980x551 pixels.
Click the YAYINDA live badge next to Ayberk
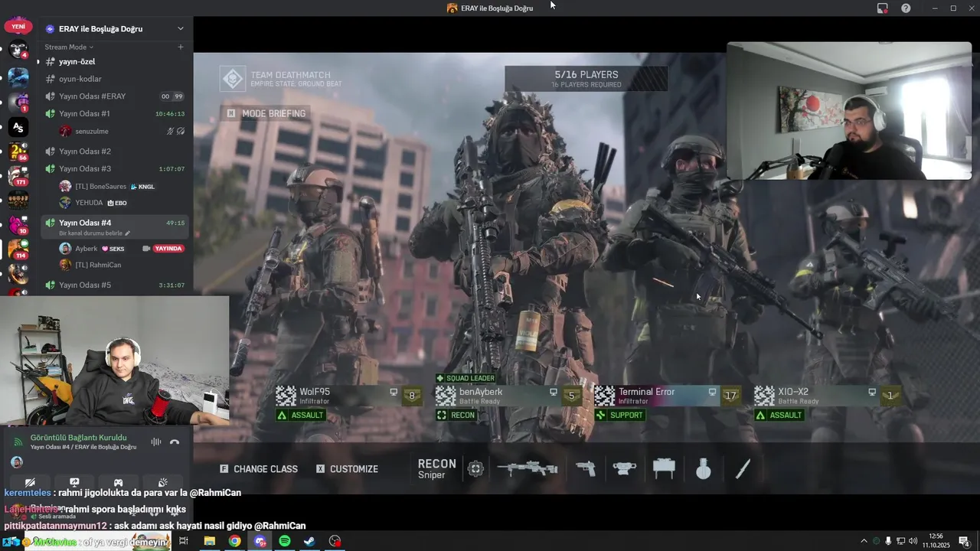(x=168, y=249)
